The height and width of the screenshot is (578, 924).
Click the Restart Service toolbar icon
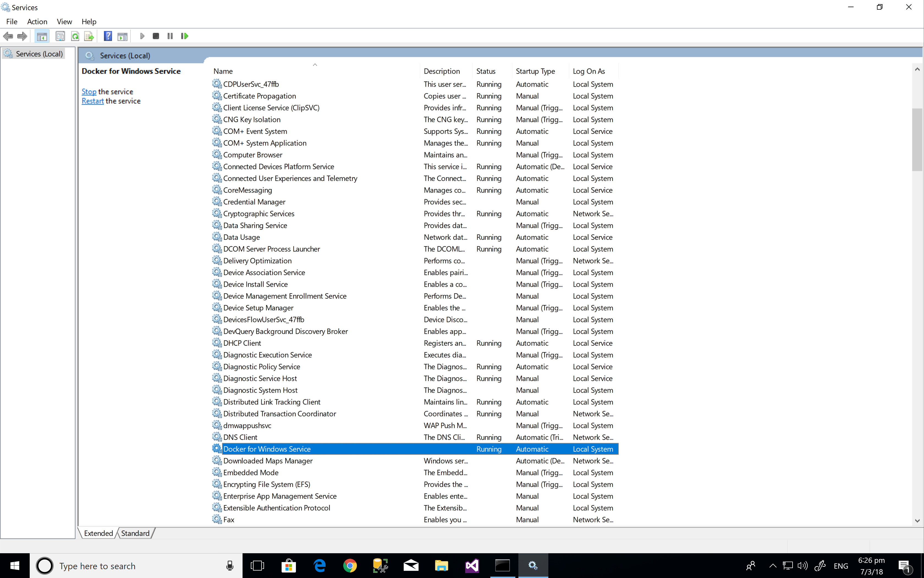(185, 36)
